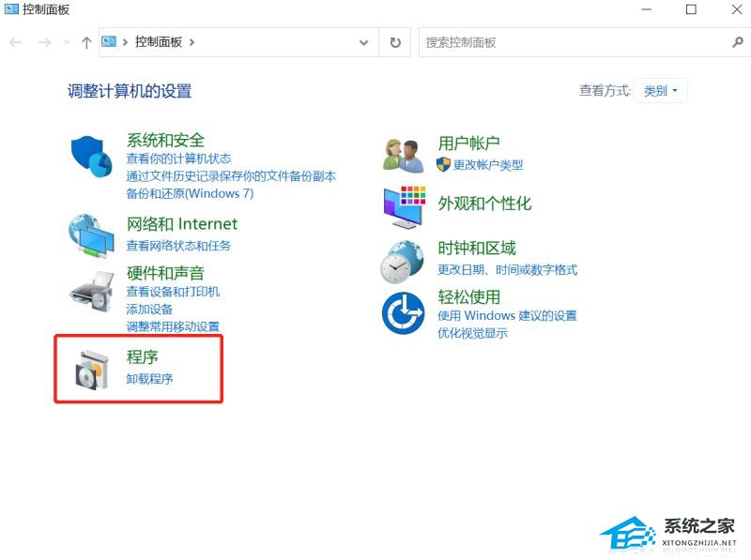
Task: Click the control panel icon in address bar
Action: coord(109,41)
